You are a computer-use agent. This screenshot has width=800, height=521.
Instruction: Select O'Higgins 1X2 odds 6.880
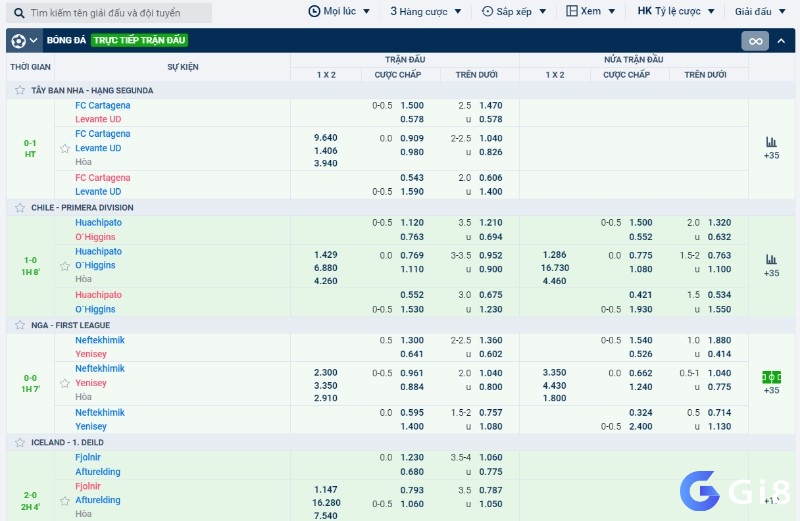point(326,268)
